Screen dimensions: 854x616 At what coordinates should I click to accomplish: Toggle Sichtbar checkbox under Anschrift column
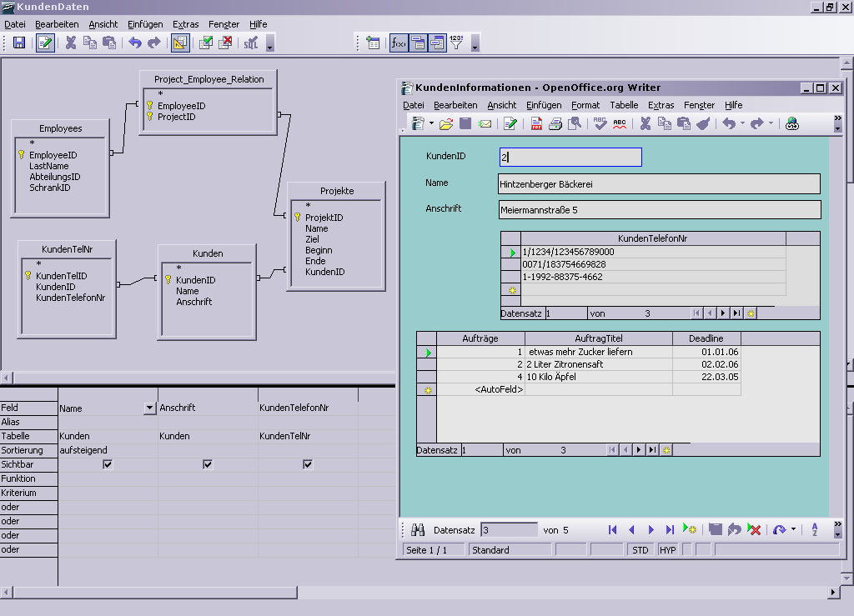[x=208, y=464]
